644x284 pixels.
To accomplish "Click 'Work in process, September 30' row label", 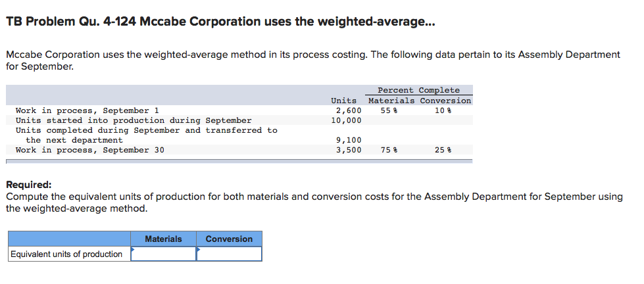I will point(89,150).
